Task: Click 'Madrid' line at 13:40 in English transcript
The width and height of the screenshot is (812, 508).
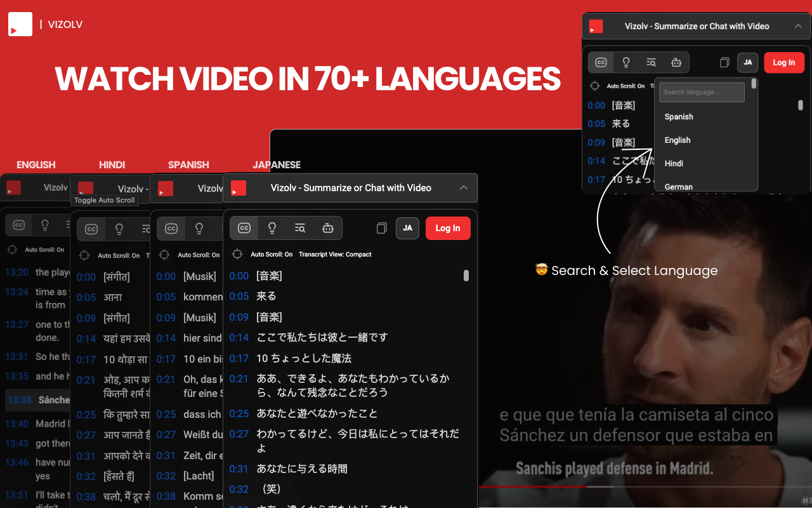Action: pos(51,424)
